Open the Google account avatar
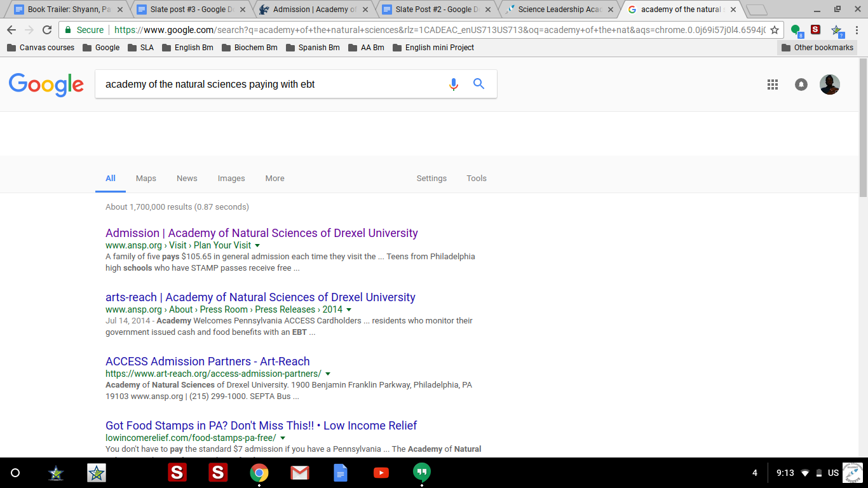The image size is (868, 488). [830, 85]
